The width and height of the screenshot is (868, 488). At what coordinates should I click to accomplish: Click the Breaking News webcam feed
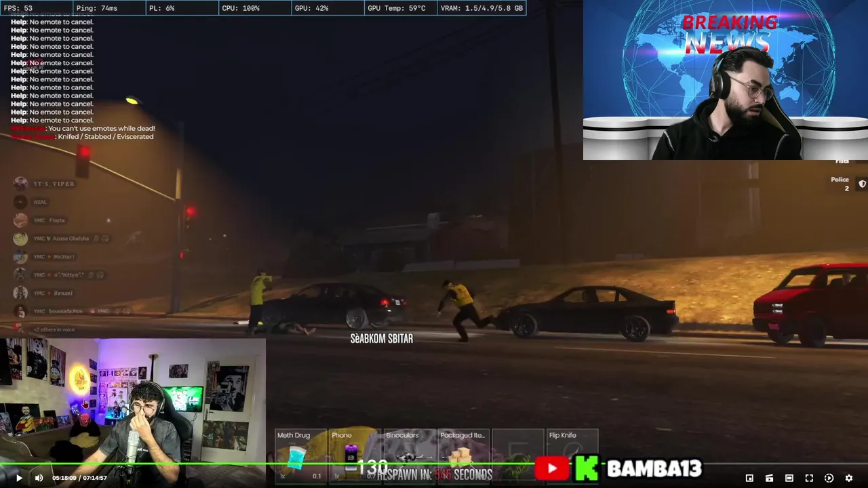(x=726, y=80)
